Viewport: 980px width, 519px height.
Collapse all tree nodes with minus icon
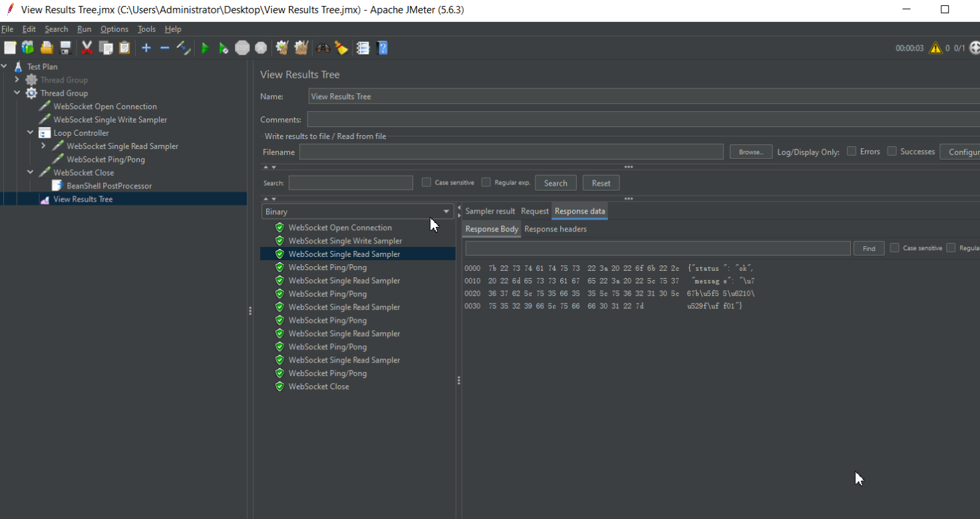[x=165, y=48]
